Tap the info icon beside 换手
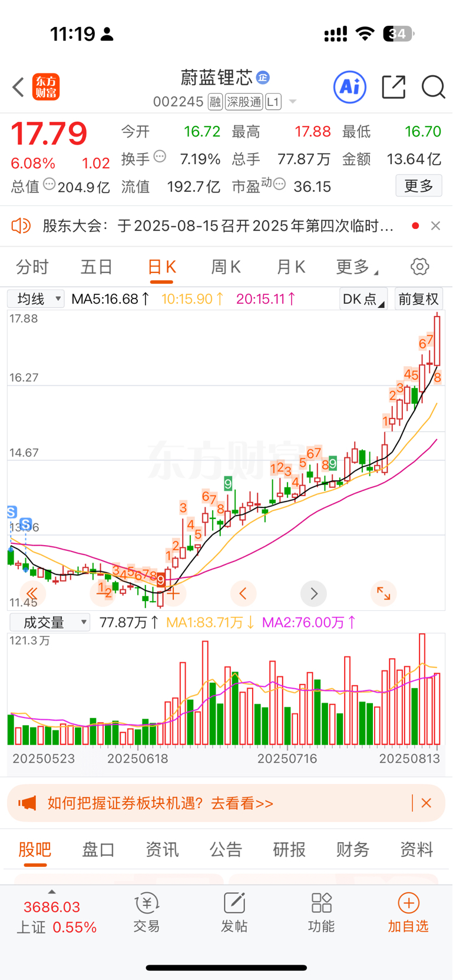The height and width of the screenshot is (980, 453). tap(160, 157)
